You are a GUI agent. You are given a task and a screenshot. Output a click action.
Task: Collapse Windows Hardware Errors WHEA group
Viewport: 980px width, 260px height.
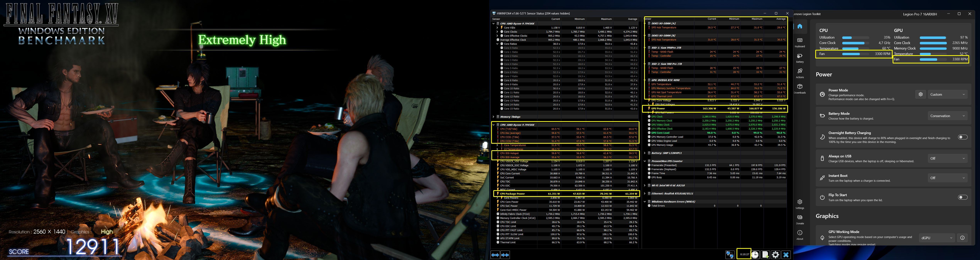645,202
